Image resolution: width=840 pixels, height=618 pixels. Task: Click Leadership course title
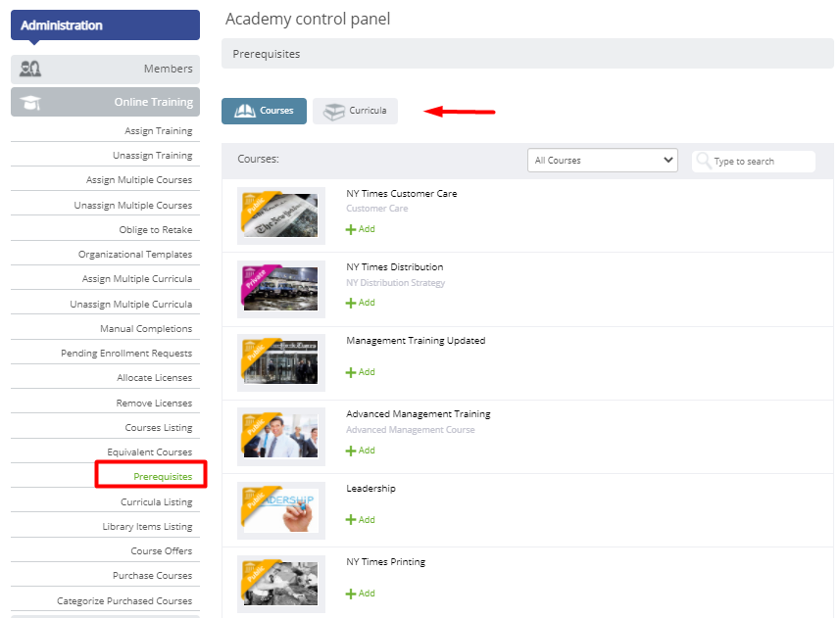point(371,489)
